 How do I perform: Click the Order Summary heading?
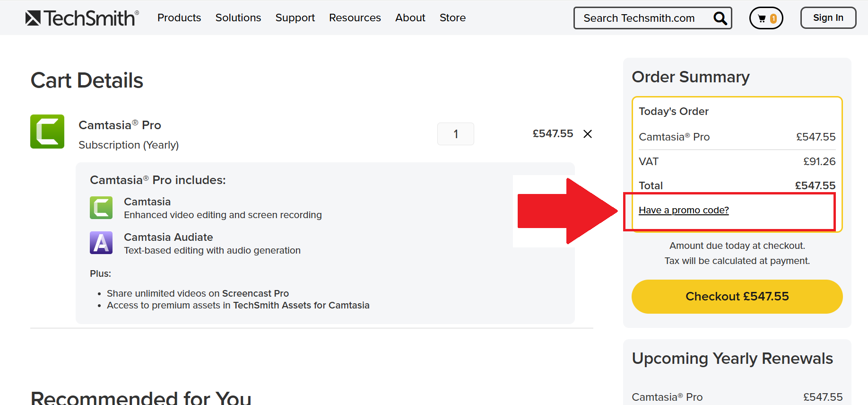point(691,77)
